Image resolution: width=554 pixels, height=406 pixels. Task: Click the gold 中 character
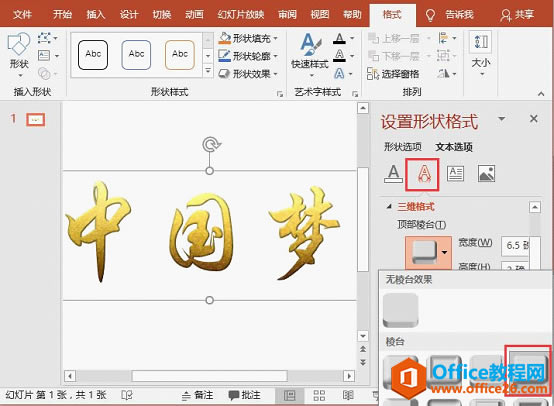click(98, 230)
